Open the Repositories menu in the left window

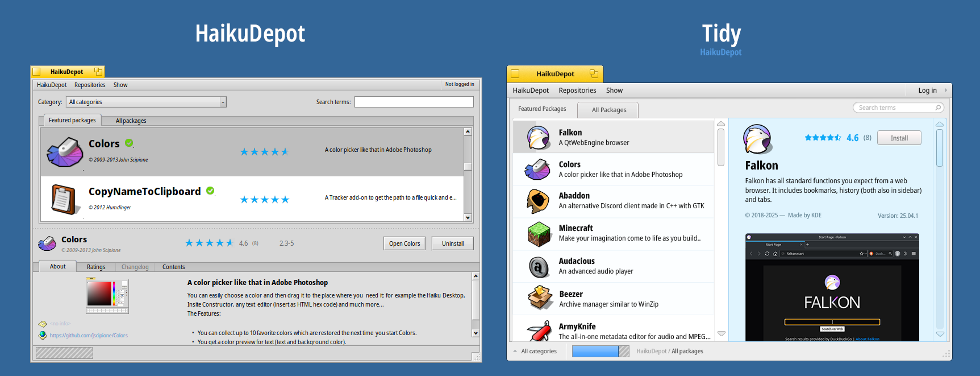[x=90, y=85]
